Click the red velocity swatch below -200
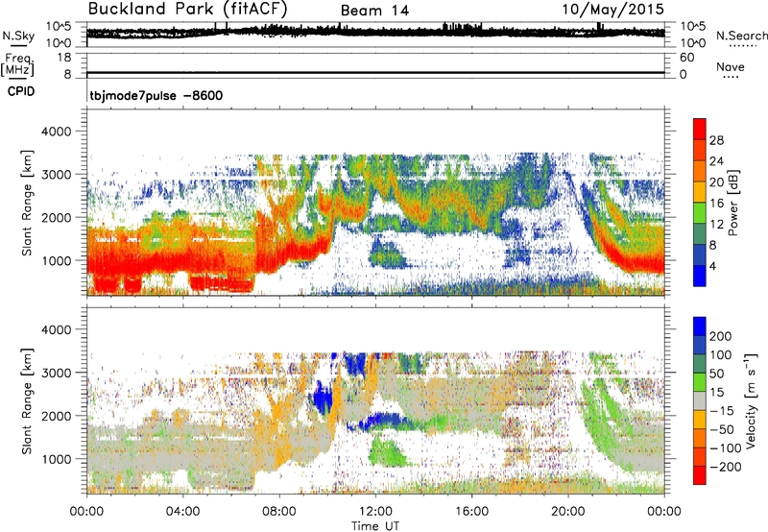The image size is (768, 532). pos(700,475)
